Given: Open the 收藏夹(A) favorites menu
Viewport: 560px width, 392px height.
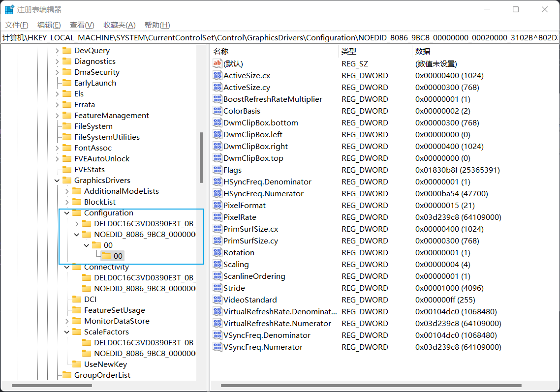Looking at the screenshot, I should pos(119,25).
